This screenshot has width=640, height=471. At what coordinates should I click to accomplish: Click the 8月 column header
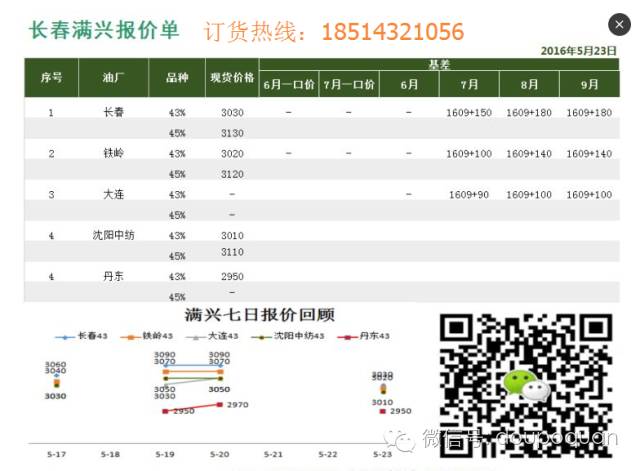(x=529, y=84)
